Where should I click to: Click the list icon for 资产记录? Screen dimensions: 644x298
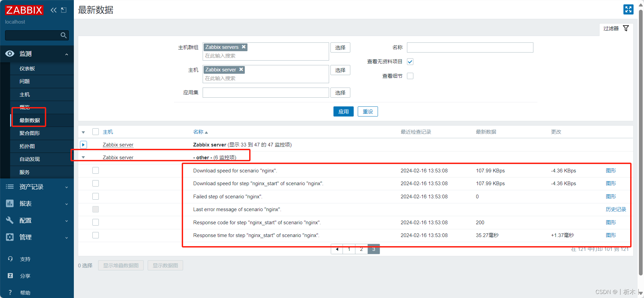(x=10, y=187)
